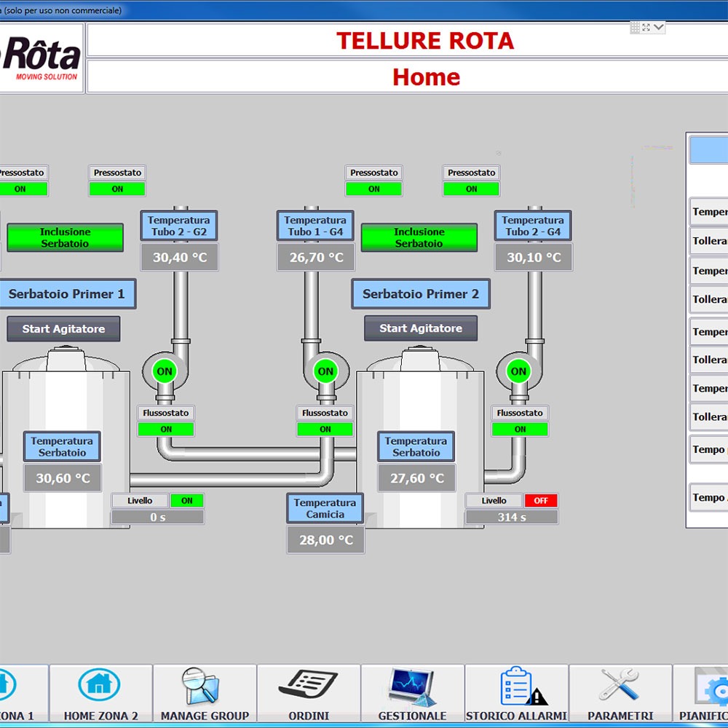The image size is (728, 728).
Task: Select the Serbatoio Primer 1 header button
Action: point(66,294)
